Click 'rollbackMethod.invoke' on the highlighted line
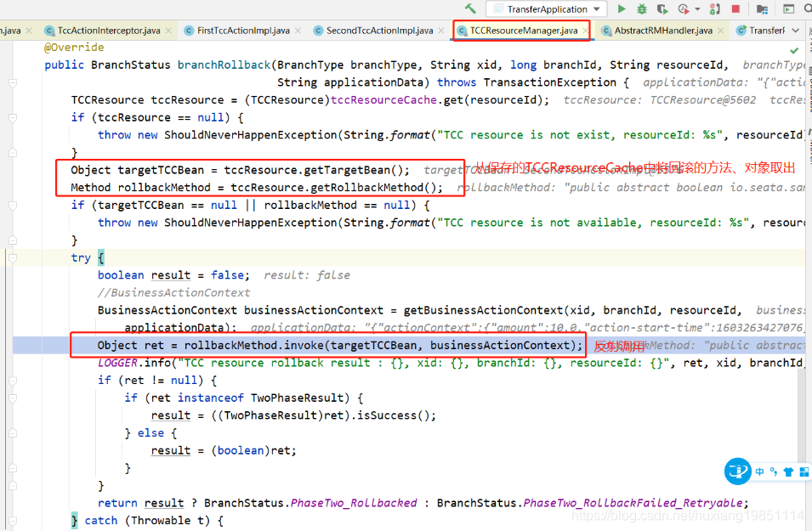Screen dimensions: 812x531 (x=254, y=345)
